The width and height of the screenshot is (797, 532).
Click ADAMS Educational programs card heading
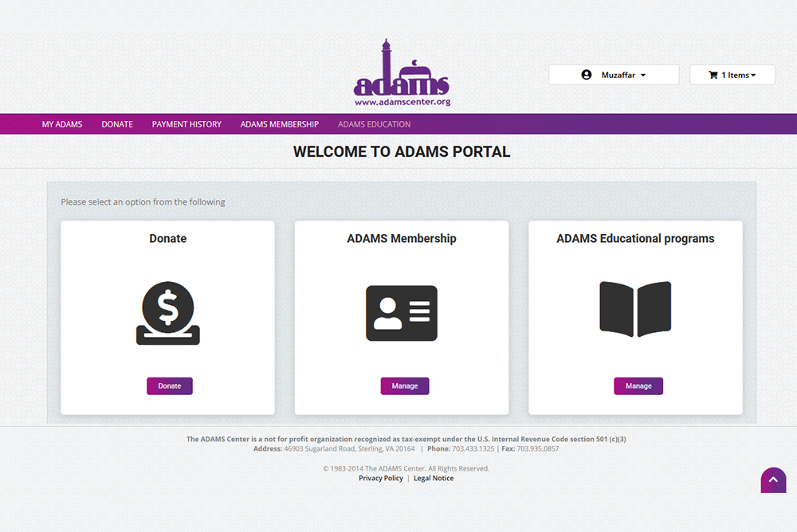tap(635, 238)
